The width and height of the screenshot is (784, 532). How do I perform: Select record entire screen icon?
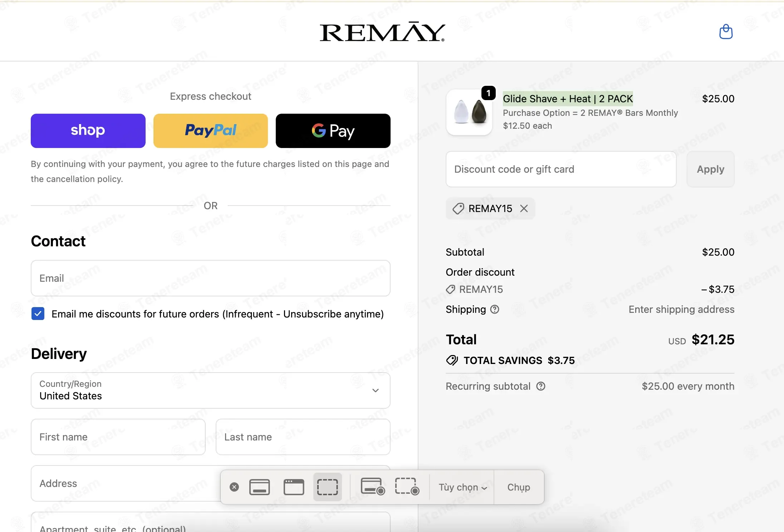(x=373, y=487)
